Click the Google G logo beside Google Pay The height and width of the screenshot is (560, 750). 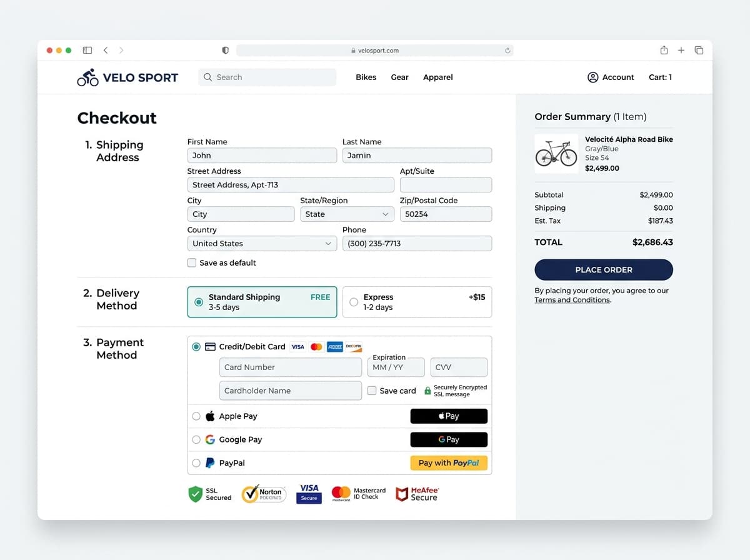(210, 439)
